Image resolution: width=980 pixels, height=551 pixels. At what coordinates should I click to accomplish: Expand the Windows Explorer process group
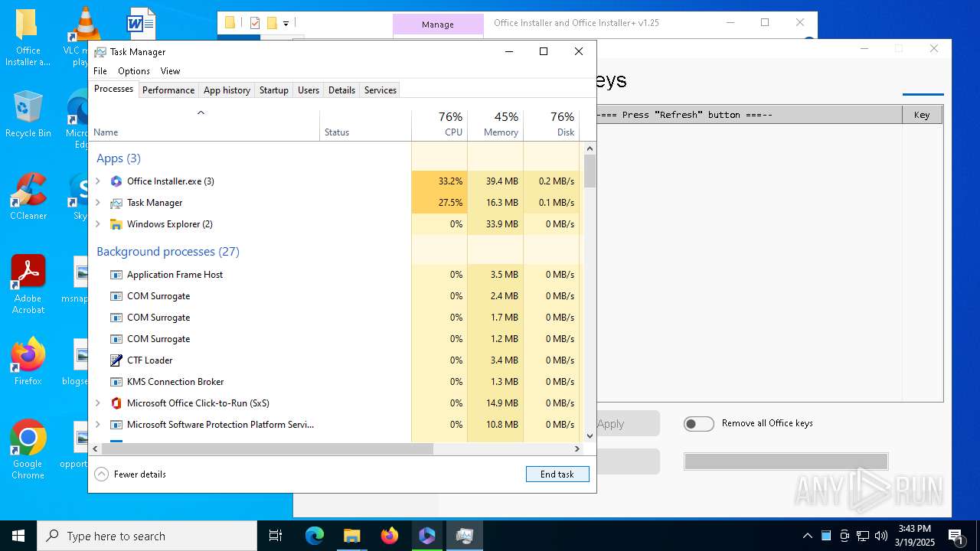(97, 224)
